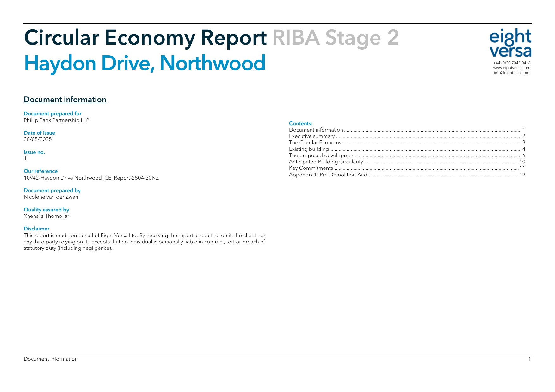Click the Haydon Drive, Northwood subtitle
The width and height of the screenshot is (555, 392).
(x=145, y=63)
